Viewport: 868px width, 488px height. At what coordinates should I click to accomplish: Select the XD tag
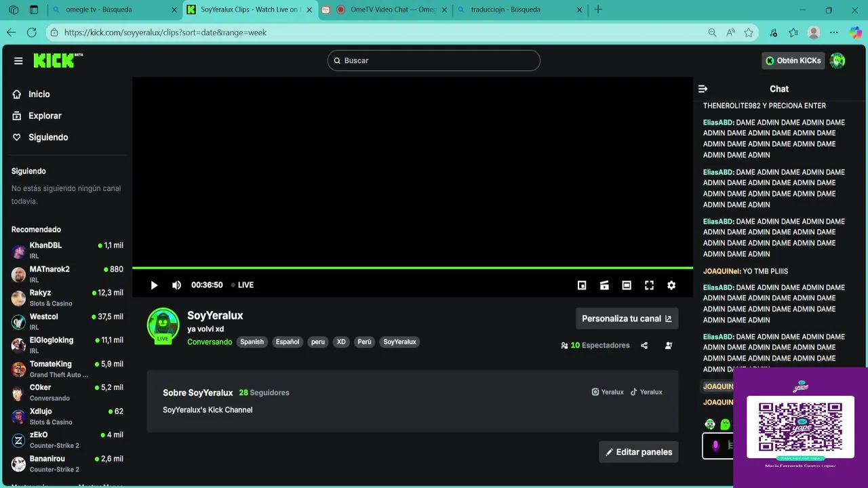341,342
